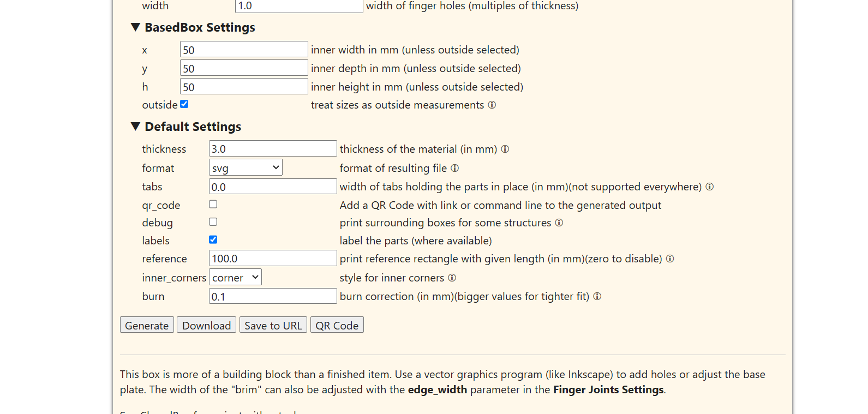868x414 pixels.
Task: Show info for debug surrounding boxes
Action: click(559, 223)
